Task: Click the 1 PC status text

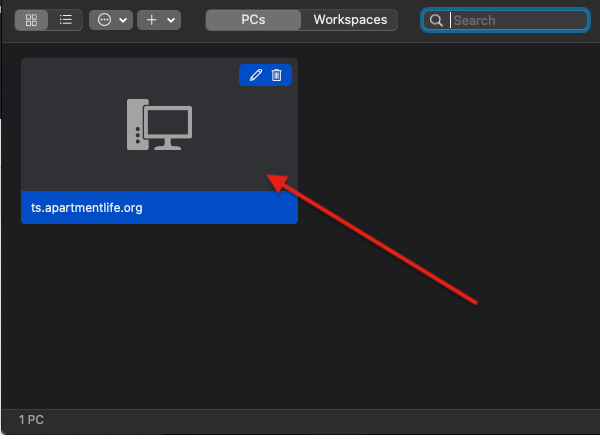Action: (x=31, y=420)
